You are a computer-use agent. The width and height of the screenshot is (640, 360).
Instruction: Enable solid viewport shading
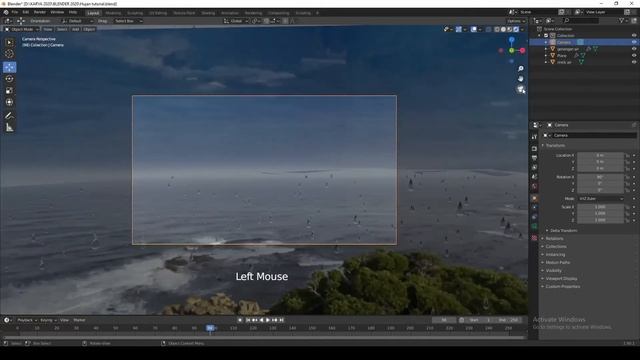503,29
